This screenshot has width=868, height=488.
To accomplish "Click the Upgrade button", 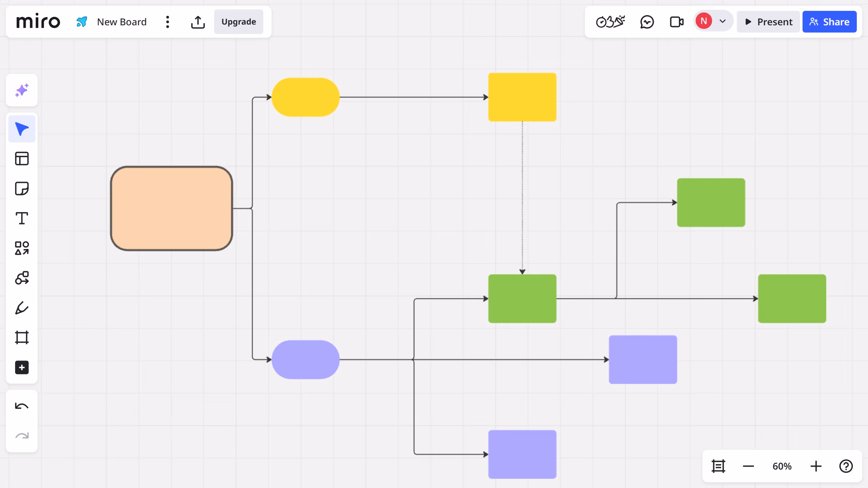I will 239,22.
